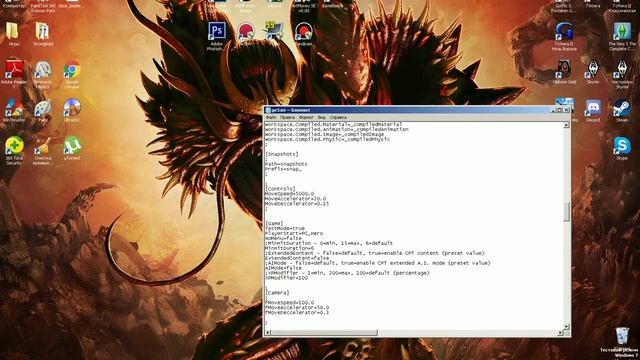This screenshot has width=640, height=360.
Task: Click the Notepad vertical scrollbar thumb
Action: click(x=567, y=212)
